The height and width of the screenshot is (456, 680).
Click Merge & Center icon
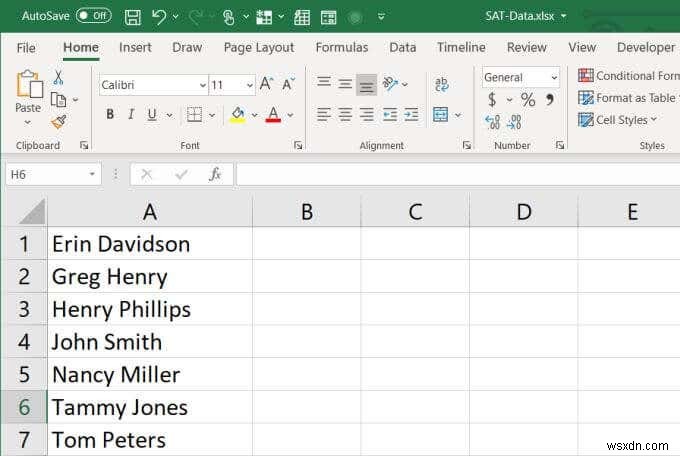pyautogui.click(x=441, y=115)
